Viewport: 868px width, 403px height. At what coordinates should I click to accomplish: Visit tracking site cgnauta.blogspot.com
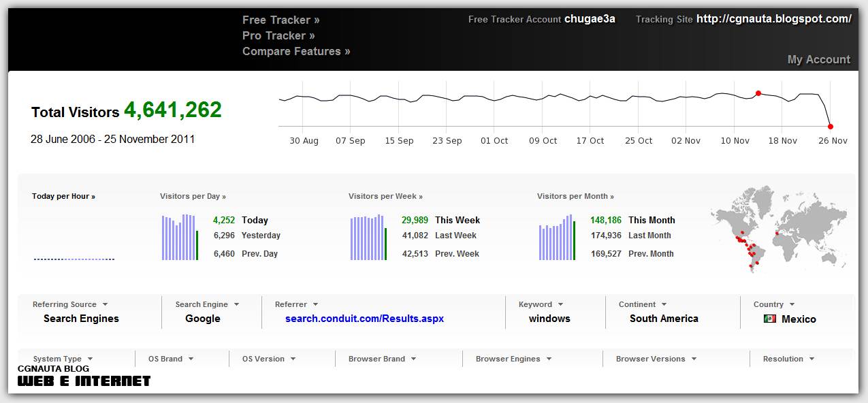click(773, 19)
